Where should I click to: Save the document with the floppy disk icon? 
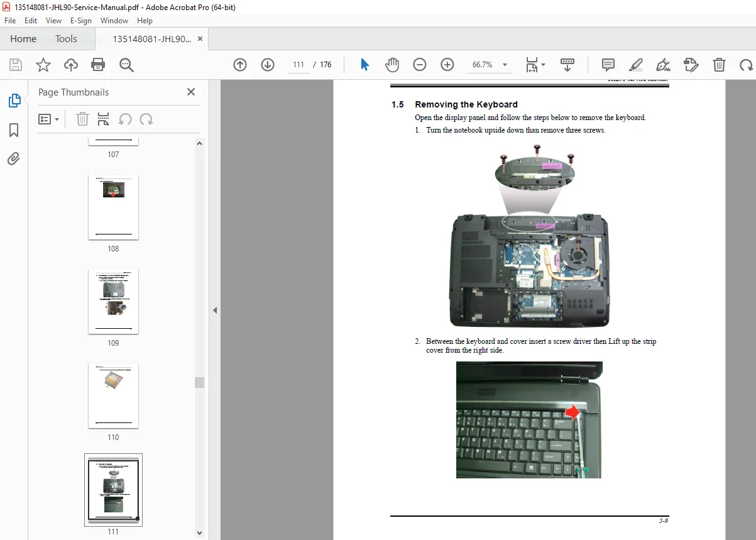tap(16, 65)
